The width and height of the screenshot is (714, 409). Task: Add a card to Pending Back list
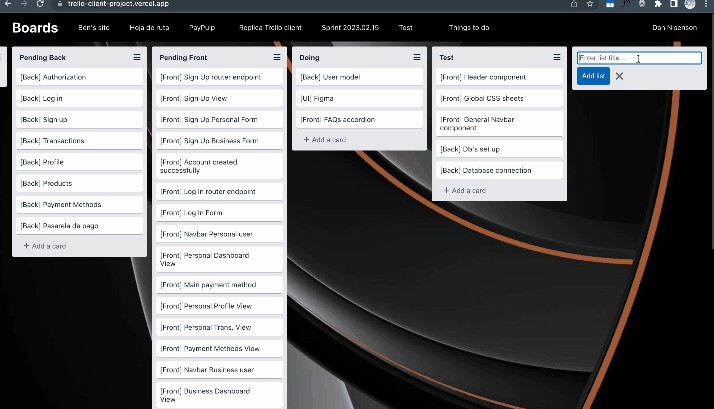tap(45, 246)
